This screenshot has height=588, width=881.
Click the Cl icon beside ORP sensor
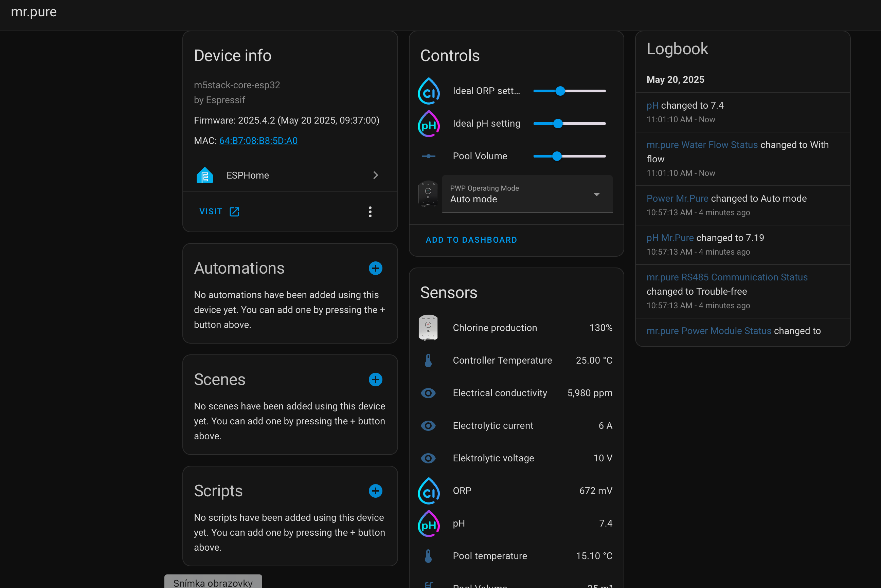(x=428, y=491)
